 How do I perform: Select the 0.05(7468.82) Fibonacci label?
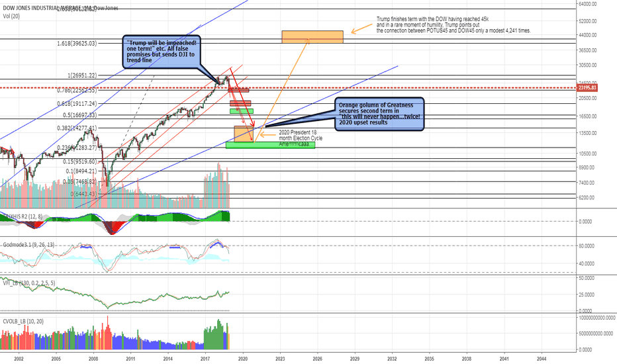coord(79,181)
